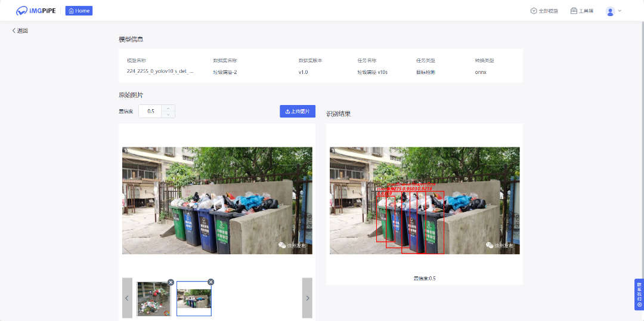Decrease confidence with the down stepper arrow
Screen dimensions: 644x321
168,115
